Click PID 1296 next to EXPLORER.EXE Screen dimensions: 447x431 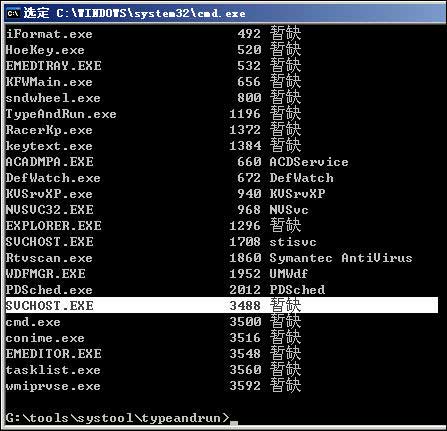pos(245,226)
